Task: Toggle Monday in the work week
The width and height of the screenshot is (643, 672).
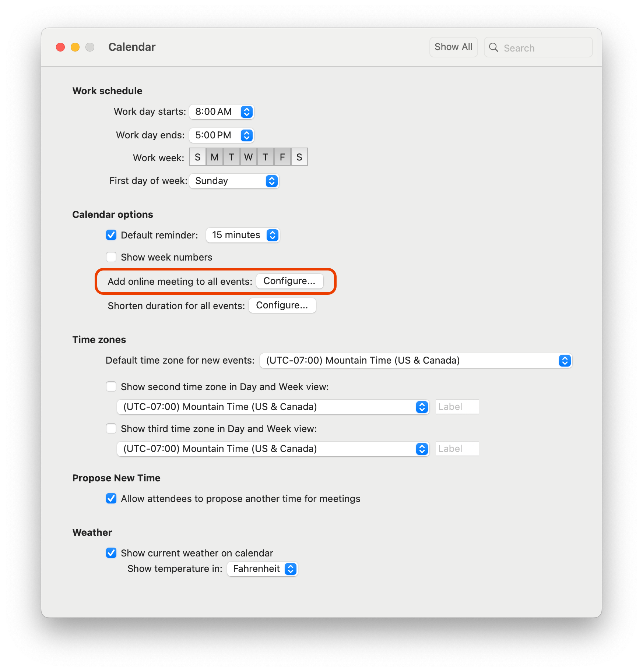Action: [x=215, y=158]
